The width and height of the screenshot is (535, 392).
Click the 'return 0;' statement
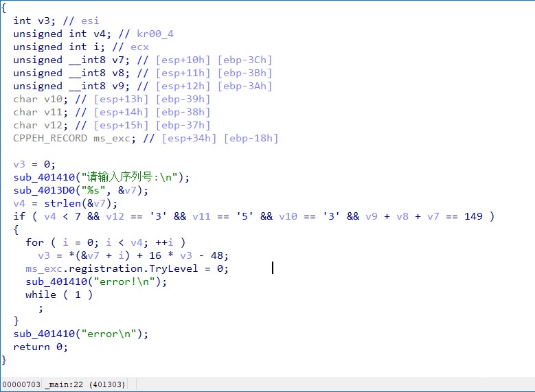click(x=41, y=347)
